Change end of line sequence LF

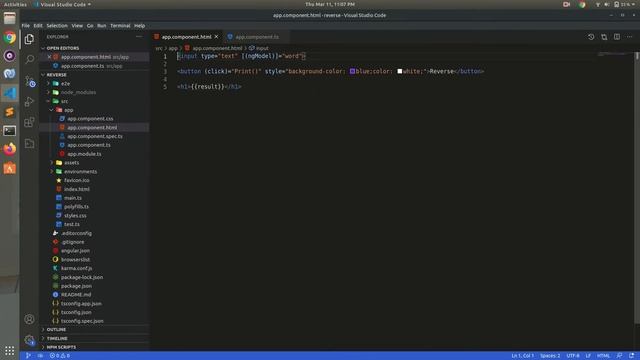coord(588,356)
